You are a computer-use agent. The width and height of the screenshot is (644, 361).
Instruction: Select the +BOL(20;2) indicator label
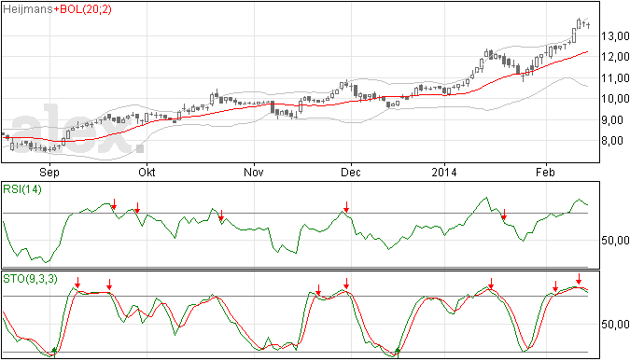point(82,9)
